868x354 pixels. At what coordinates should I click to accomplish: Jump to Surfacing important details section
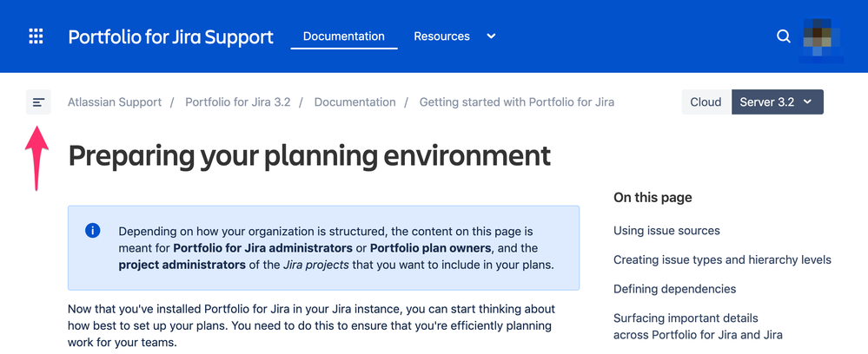click(x=698, y=325)
